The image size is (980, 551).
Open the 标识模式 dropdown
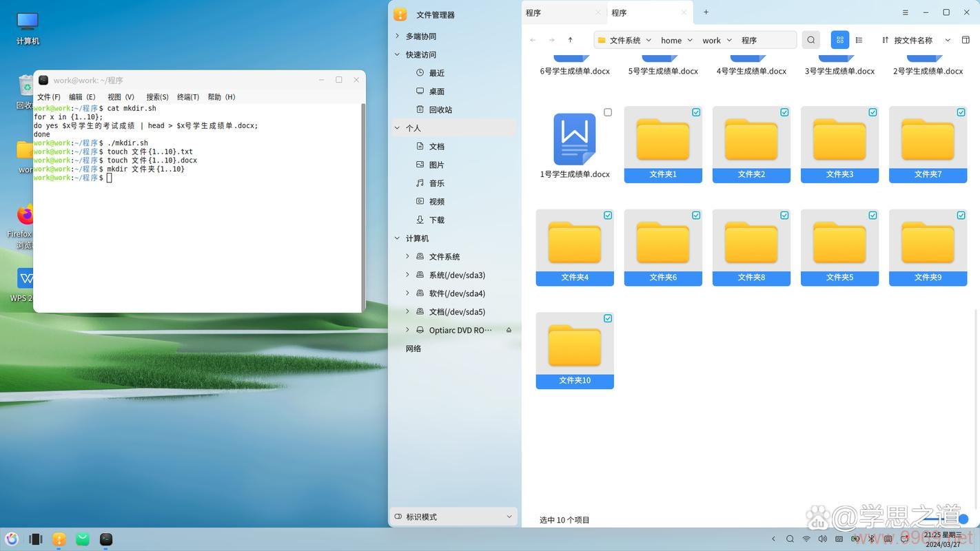coord(453,517)
